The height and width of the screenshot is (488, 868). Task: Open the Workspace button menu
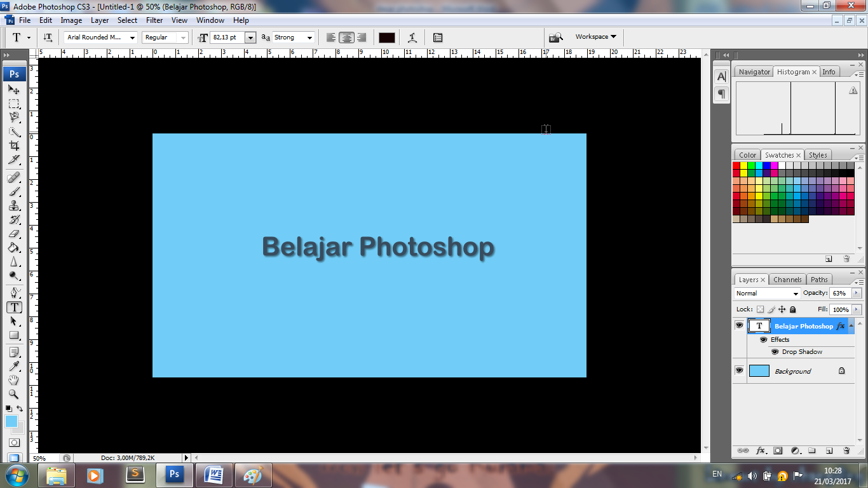[595, 37]
